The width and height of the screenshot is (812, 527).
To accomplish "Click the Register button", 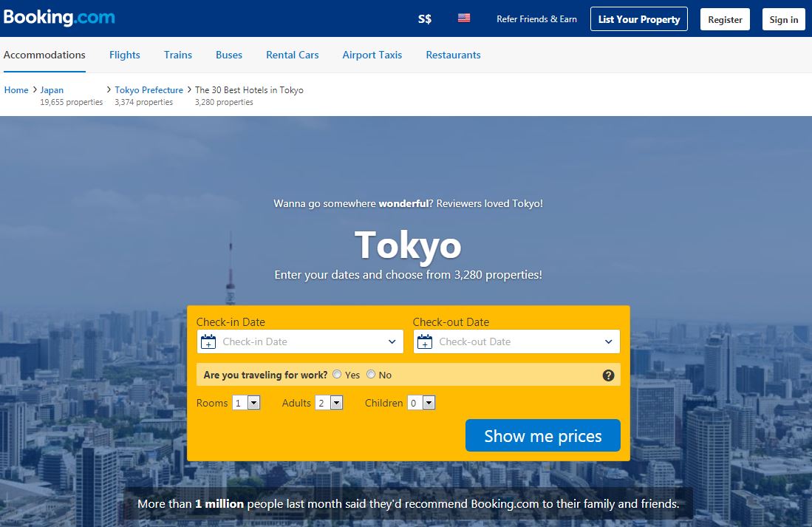I will tap(725, 20).
